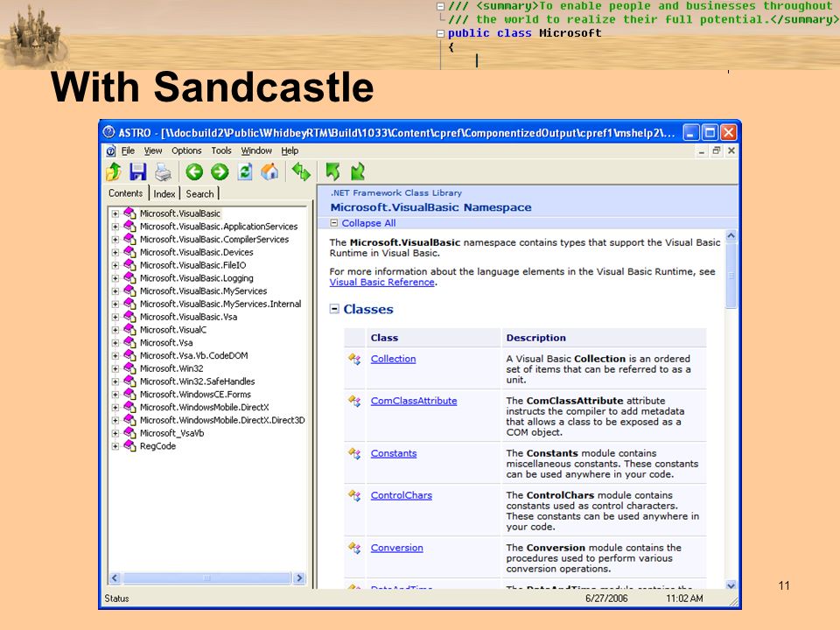Open the Help menu
840x630 pixels.
[290, 150]
